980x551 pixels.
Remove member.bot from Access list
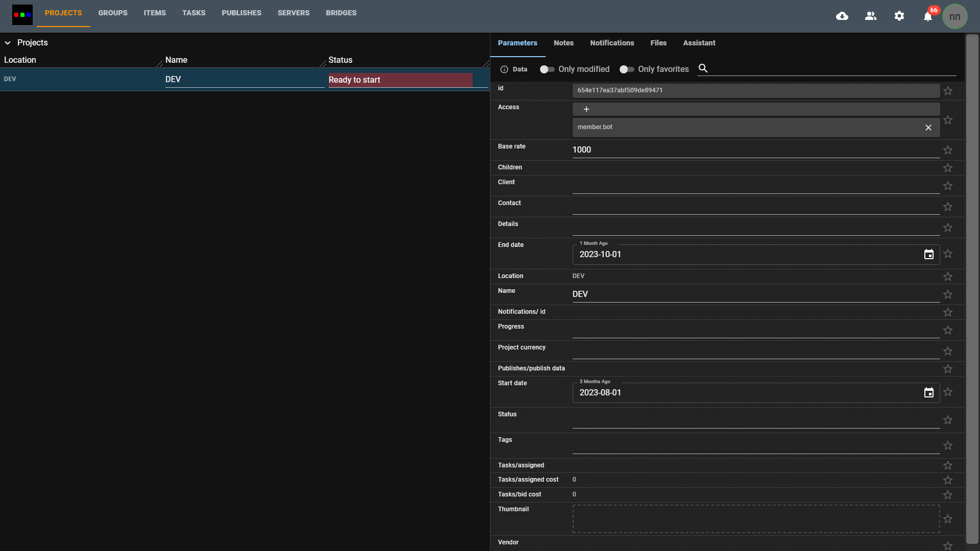(928, 128)
